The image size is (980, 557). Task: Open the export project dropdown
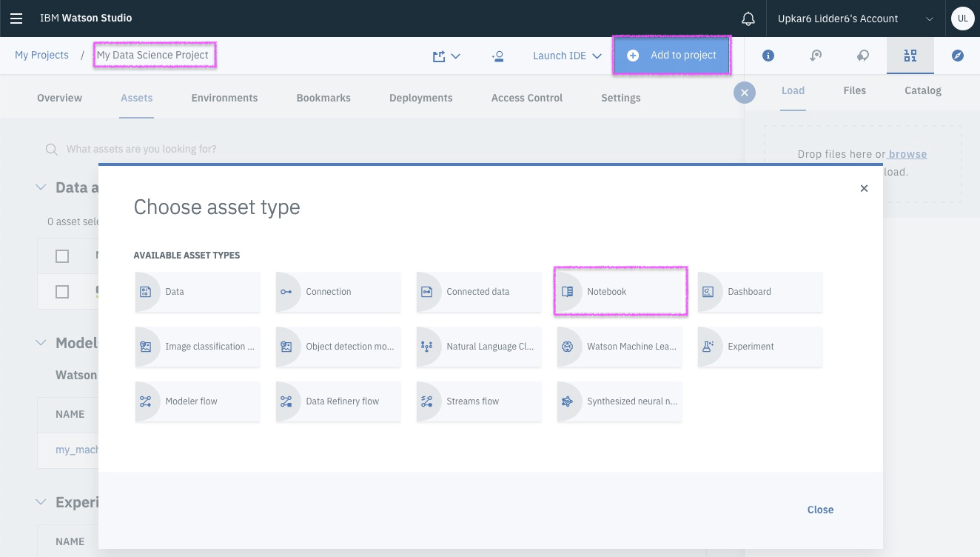pos(446,56)
